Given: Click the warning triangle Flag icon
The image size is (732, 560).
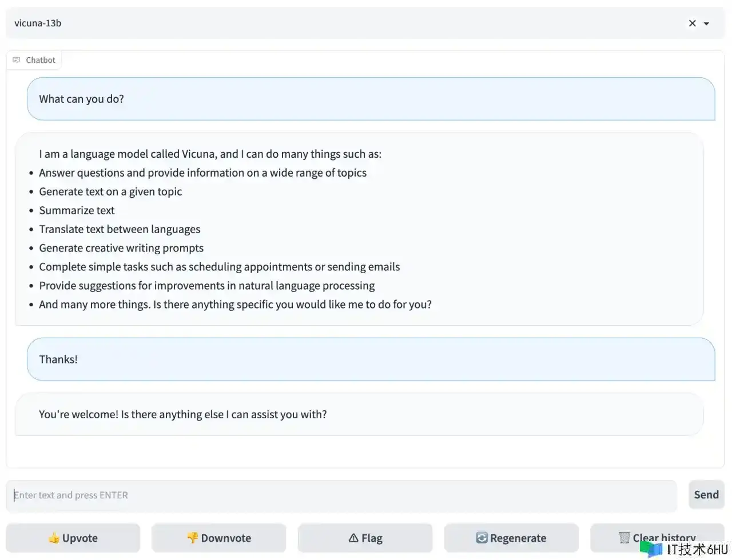Looking at the screenshot, I should [x=353, y=538].
